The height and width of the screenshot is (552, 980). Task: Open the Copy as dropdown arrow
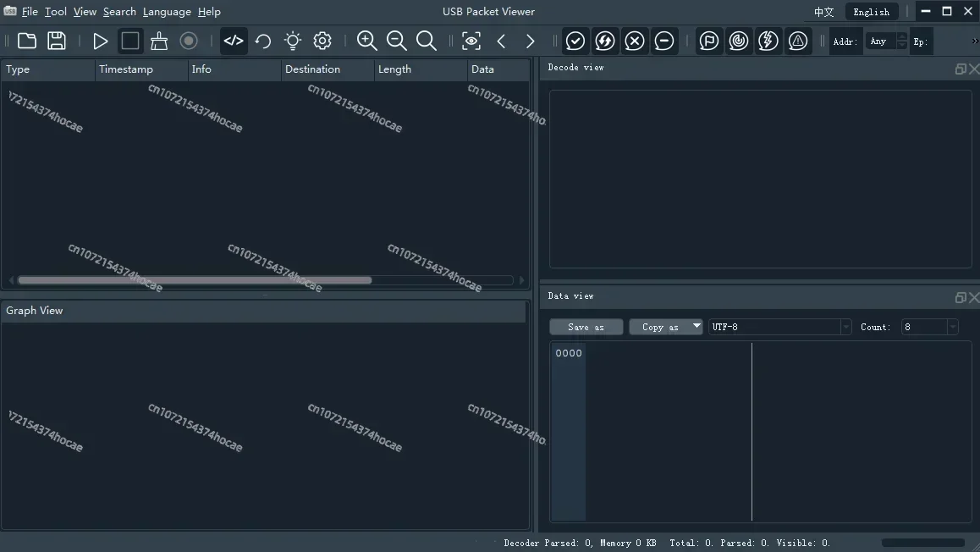pos(696,326)
